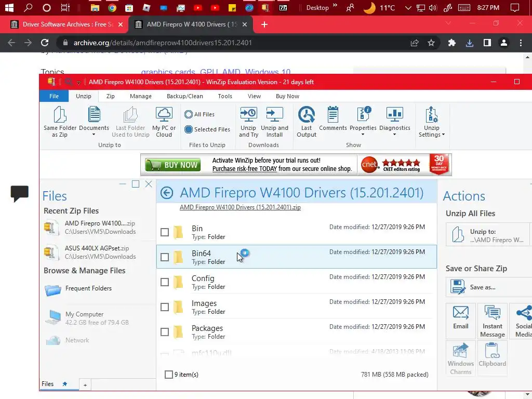Expand the Documents dropdown arrow

coord(94,135)
